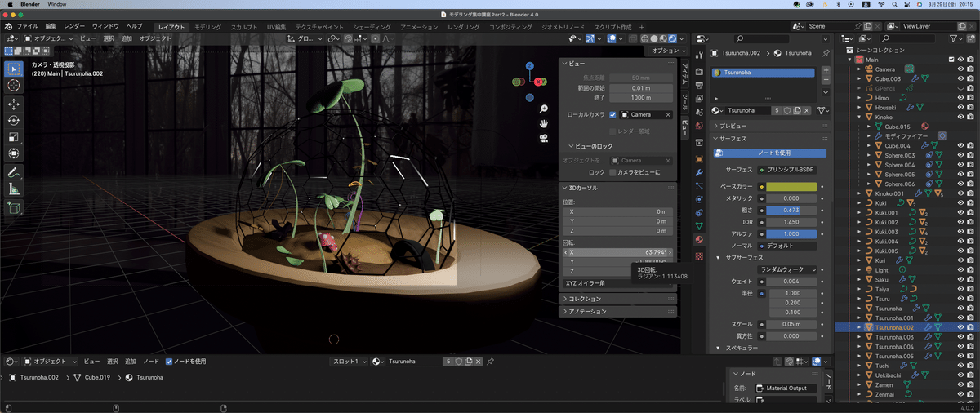The width and height of the screenshot is (980, 413).
Task: Open the ランダムウォーク subsurface method dropdown
Action: pyautogui.click(x=787, y=269)
